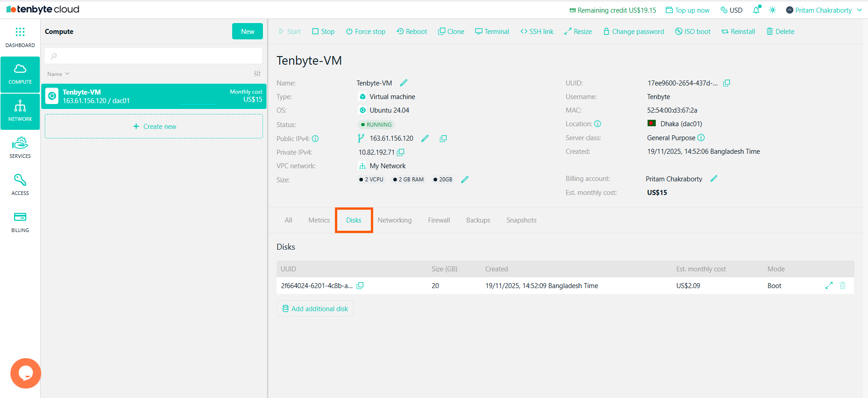The width and height of the screenshot is (868, 398).
Task: Reboot the virtual machine
Action: pos(412,32)
